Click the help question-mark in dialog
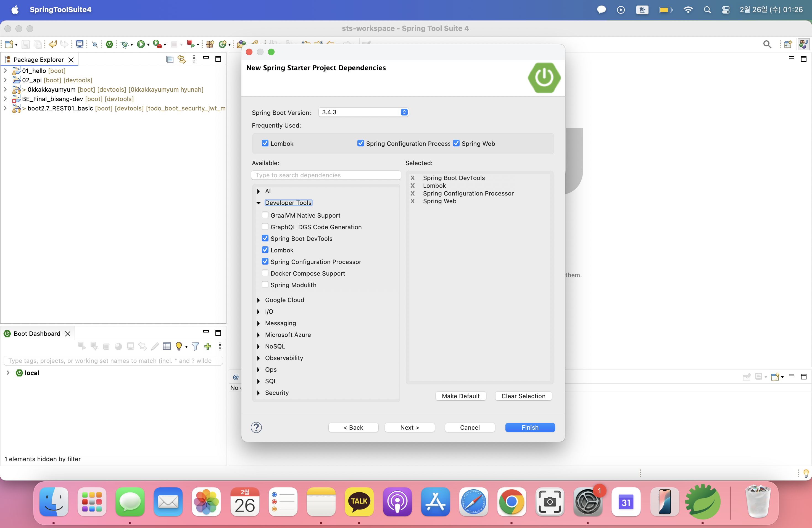Viewport: 812px width, 528px height. point(256,428)
